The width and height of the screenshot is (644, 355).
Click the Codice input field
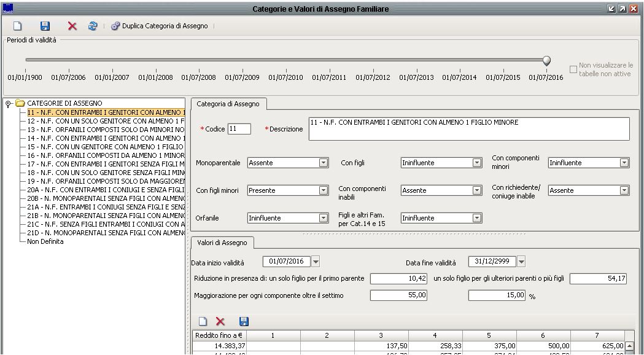pyautogui.click(x=239, y=129)
